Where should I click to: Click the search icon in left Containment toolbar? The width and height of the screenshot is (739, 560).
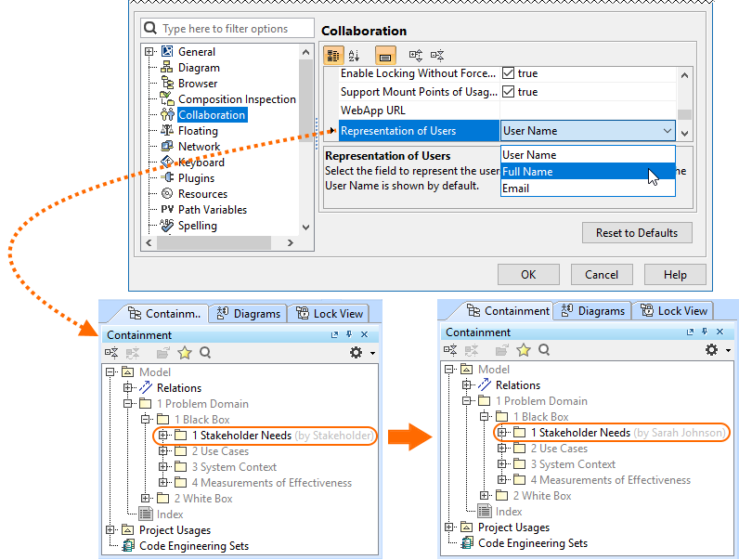pos(205,353)
